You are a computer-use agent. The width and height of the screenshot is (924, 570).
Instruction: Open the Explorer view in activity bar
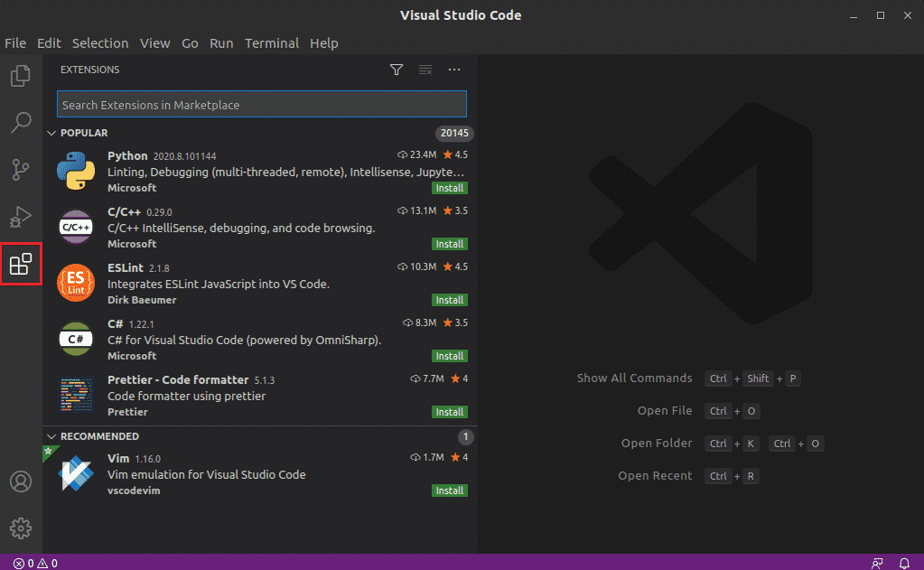pos(21,77)
